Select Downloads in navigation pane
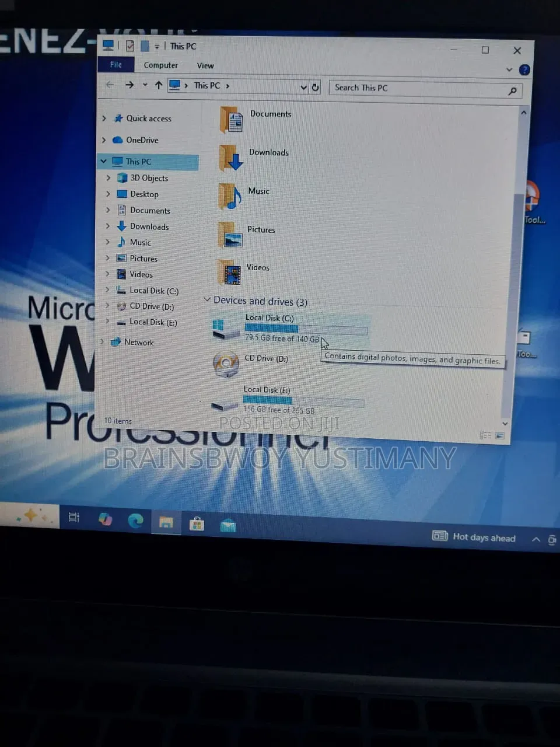The height and width of the screenshot is (747, 560). tap(149, 226)
